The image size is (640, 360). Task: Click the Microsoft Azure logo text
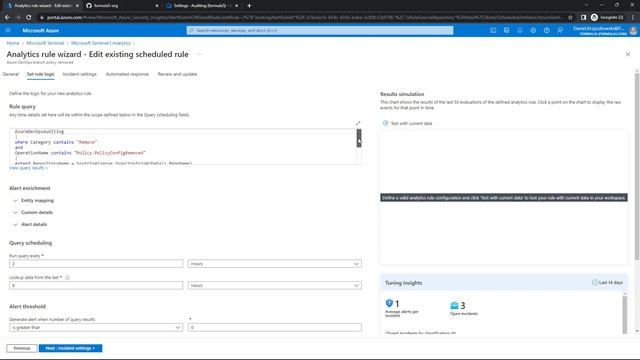click(x=40, y=31)
